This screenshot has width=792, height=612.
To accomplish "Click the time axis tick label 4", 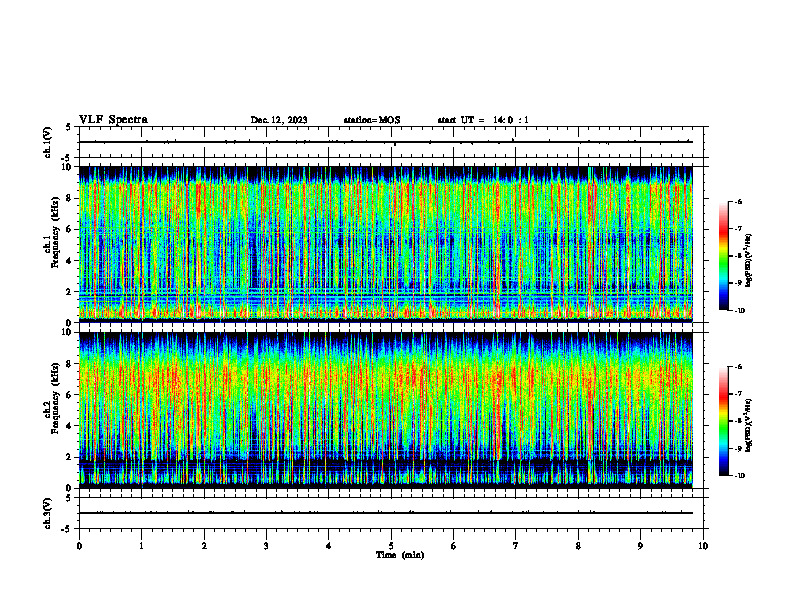I will pyautogui.click(x=329, y=546).
